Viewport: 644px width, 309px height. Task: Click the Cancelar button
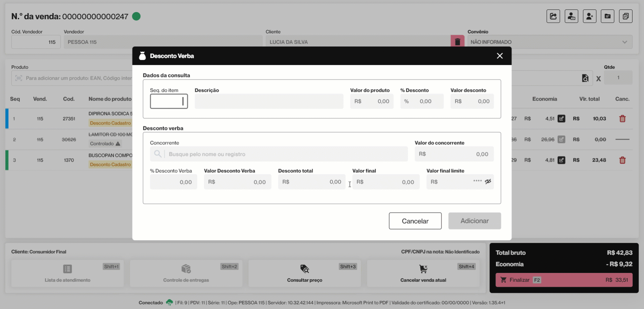(415, 221)
